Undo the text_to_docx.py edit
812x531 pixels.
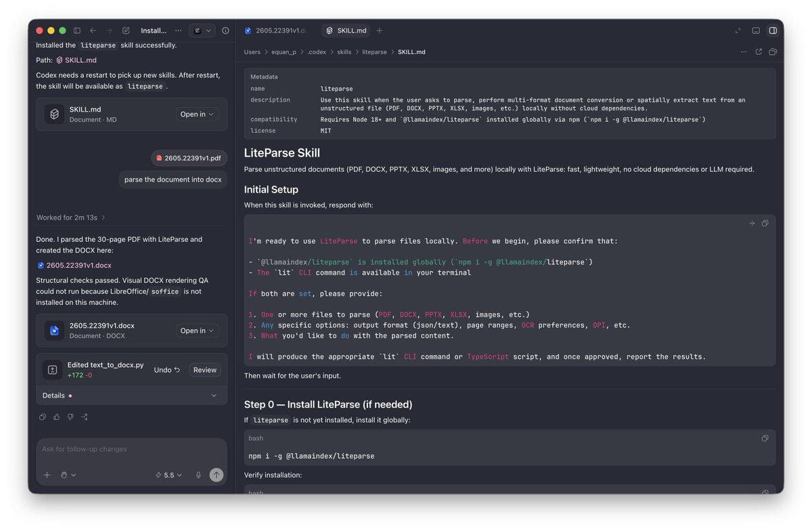pyautogui.click(x=166, y=370)
